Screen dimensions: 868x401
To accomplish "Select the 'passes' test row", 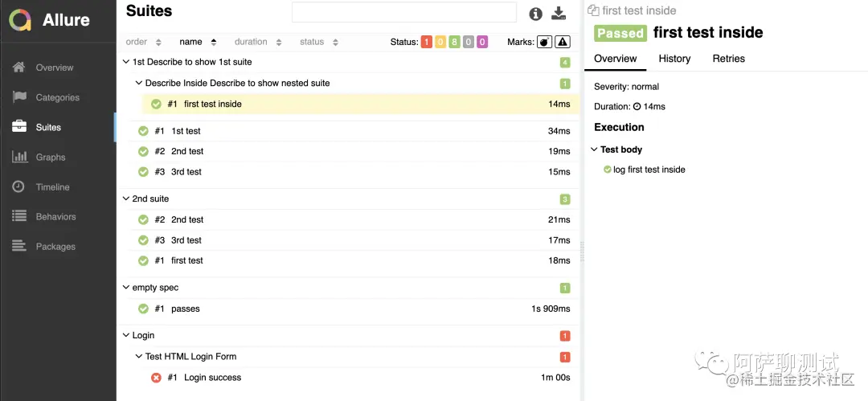I will pyautogui.click(x=354, y=309).
